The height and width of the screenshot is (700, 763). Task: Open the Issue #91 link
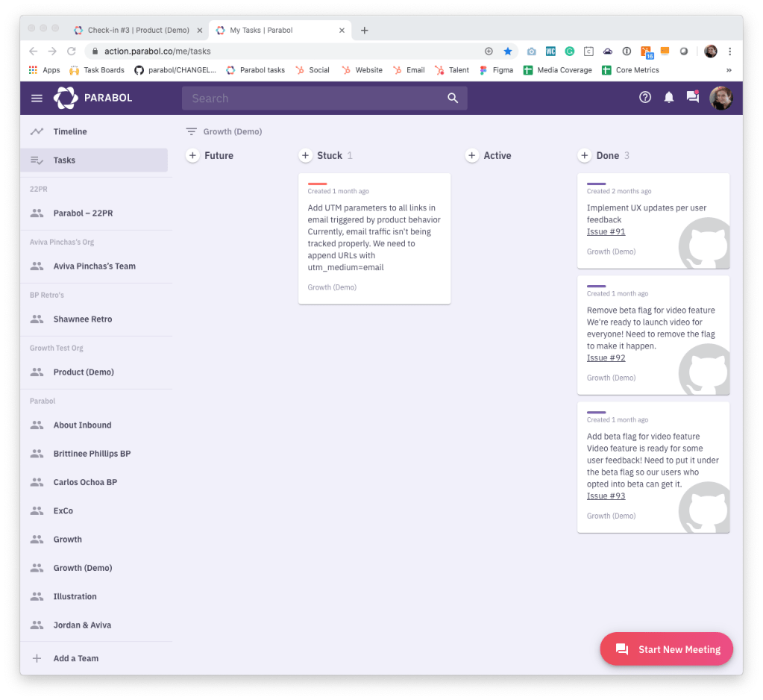tap(606, 231)
